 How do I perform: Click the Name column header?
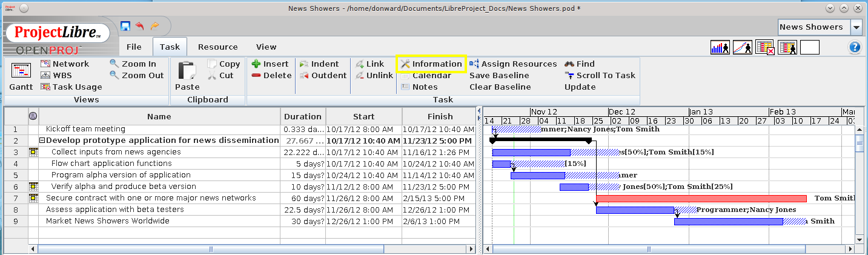159,116
